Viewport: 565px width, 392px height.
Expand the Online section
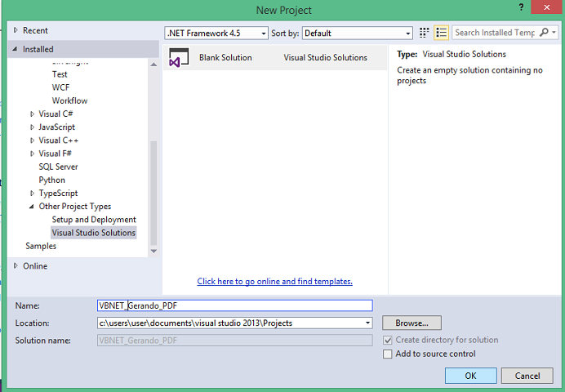[x=16, y=266]
